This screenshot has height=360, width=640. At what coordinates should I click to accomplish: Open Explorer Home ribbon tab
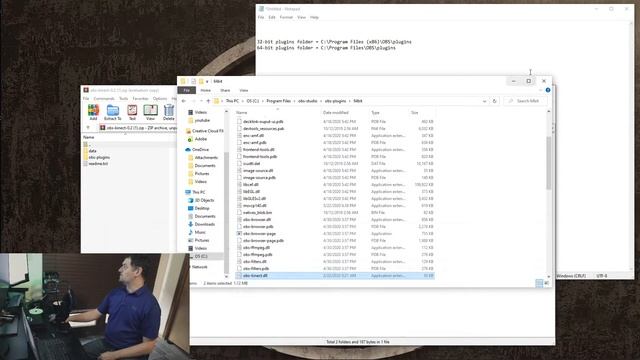pos(206,90)
